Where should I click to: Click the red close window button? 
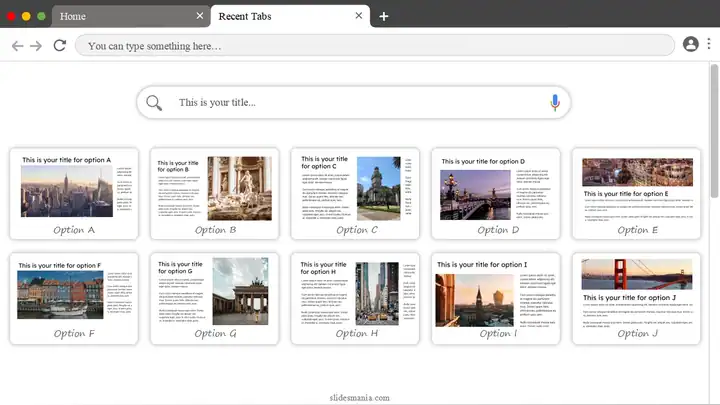(x=11, y=17)
